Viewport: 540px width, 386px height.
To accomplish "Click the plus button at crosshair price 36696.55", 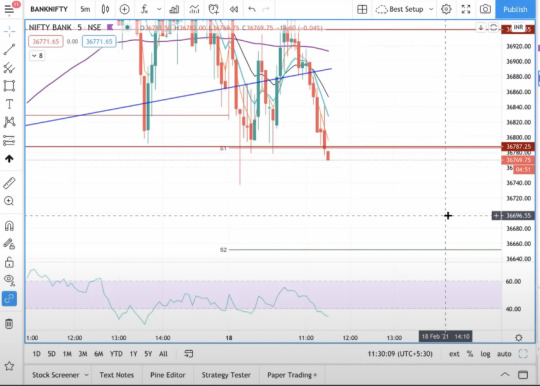I will (496, 216).
